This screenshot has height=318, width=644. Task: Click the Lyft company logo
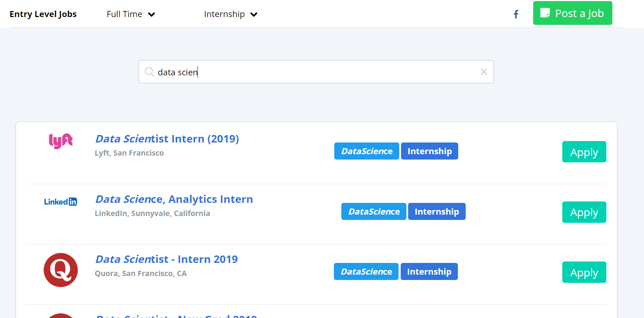coord(61,141)
